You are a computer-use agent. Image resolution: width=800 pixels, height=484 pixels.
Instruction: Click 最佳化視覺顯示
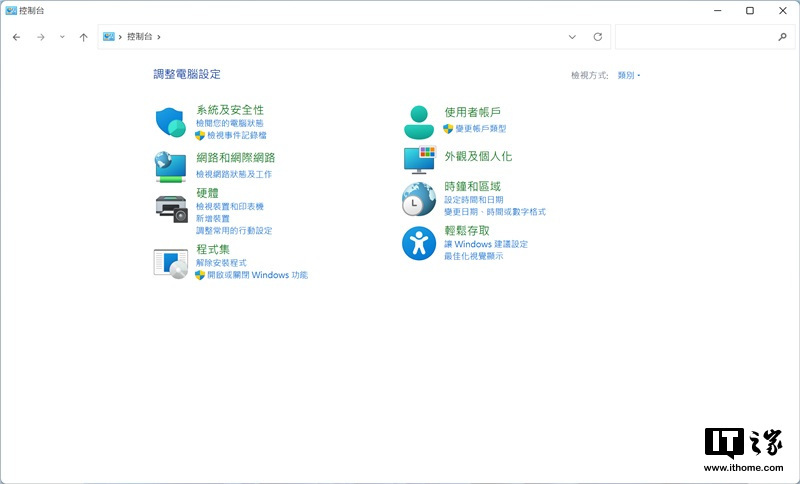(473, 256)
